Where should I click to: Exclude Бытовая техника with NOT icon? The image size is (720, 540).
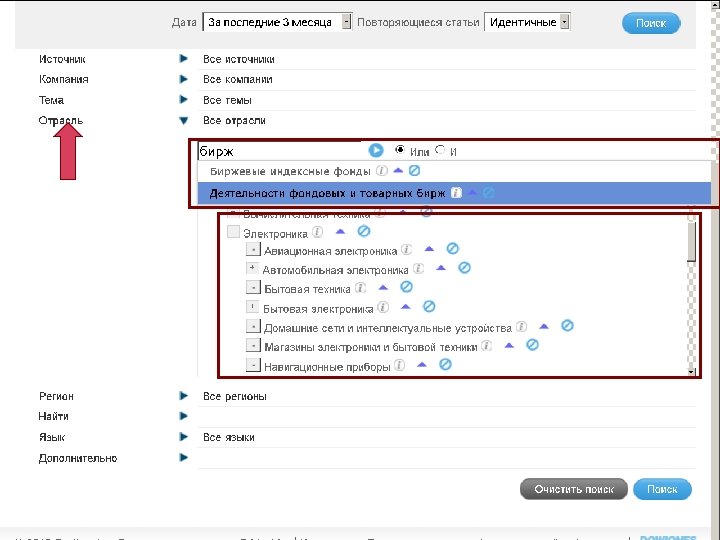406,287
